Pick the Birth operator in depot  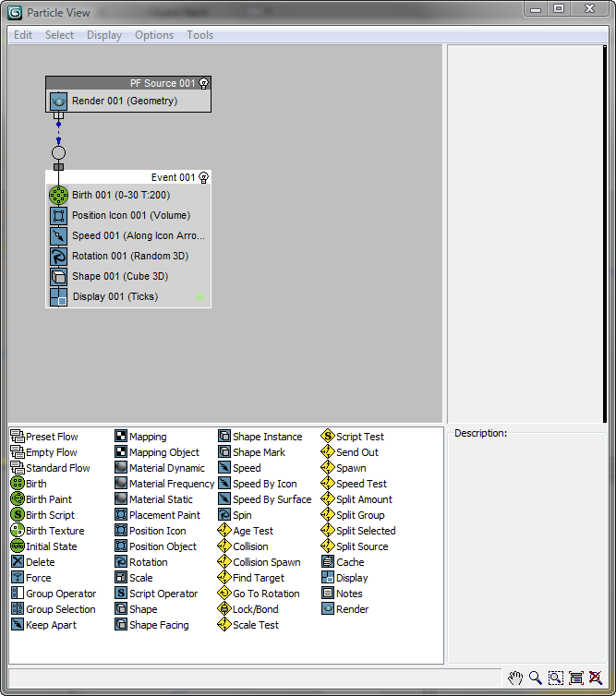click(x=29, y=484)
